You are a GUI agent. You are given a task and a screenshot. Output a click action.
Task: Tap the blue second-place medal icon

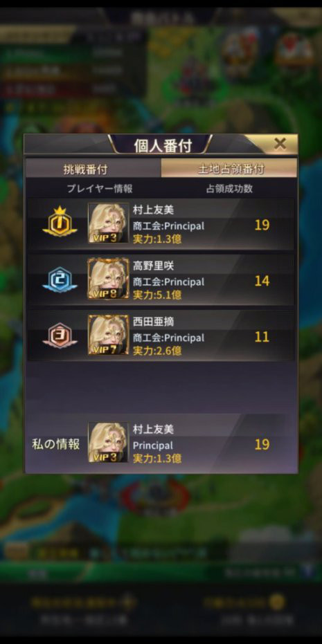60,280
